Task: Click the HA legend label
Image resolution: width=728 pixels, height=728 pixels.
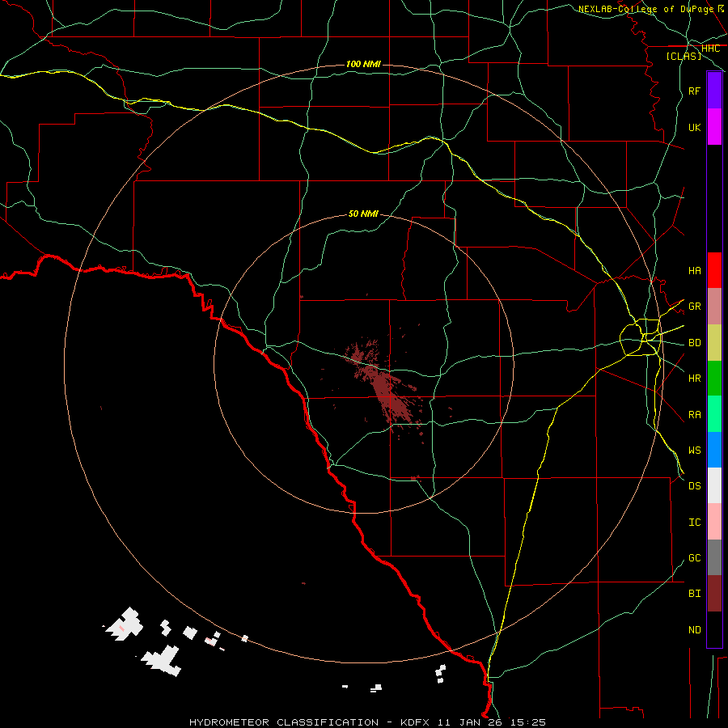Action: pyautogui.click(x=694, y=270)
